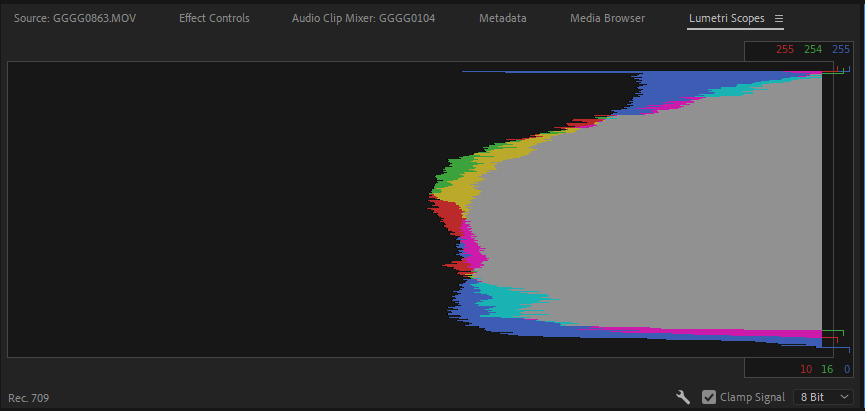Click the Rec. 709 color space label

pos(29,398)
